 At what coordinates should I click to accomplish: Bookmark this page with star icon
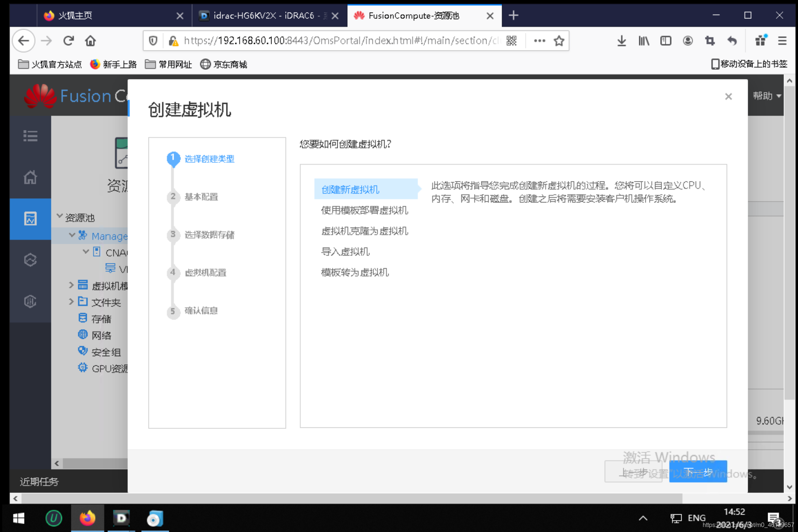[559, 41]
